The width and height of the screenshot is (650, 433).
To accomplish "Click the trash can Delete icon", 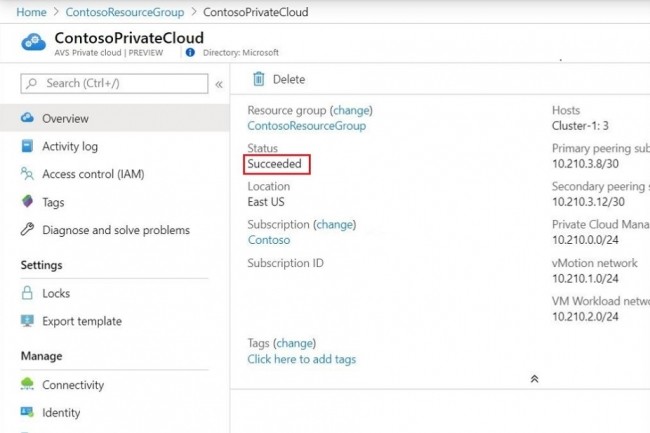I will (x=259, y=79).
